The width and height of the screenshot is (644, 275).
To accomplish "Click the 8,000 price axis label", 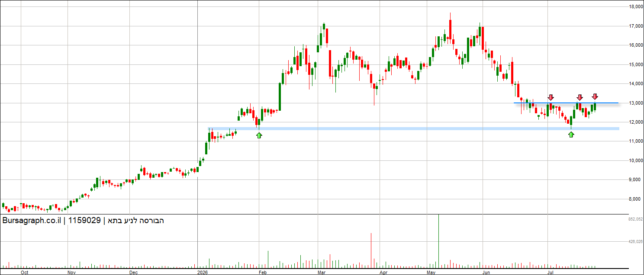I will pos(636,199).
